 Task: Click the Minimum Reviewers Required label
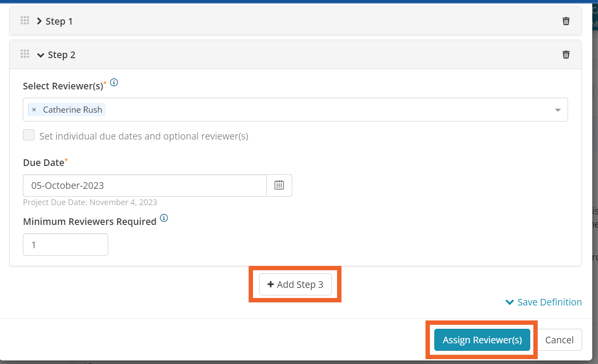[x=90, y=221]
